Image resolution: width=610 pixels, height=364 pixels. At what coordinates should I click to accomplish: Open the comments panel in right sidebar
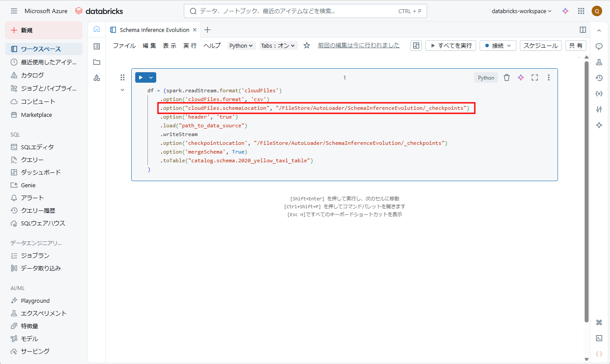pyautogui.click(x=599, y=46)
